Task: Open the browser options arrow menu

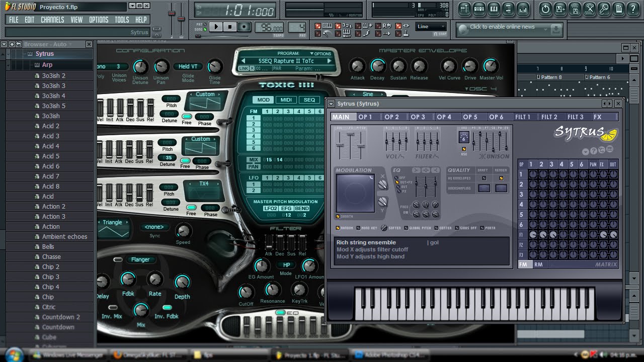Action: tap(4, 44)
